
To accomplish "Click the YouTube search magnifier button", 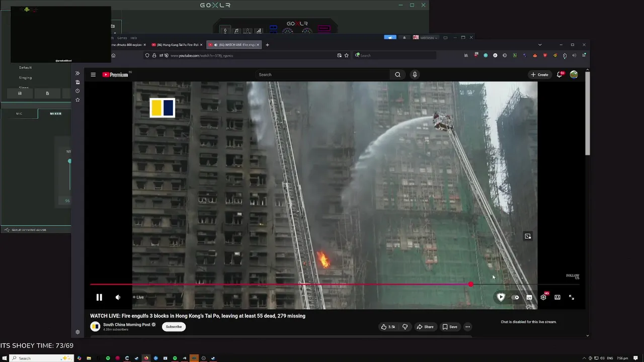I will click(x=397, y=74).
